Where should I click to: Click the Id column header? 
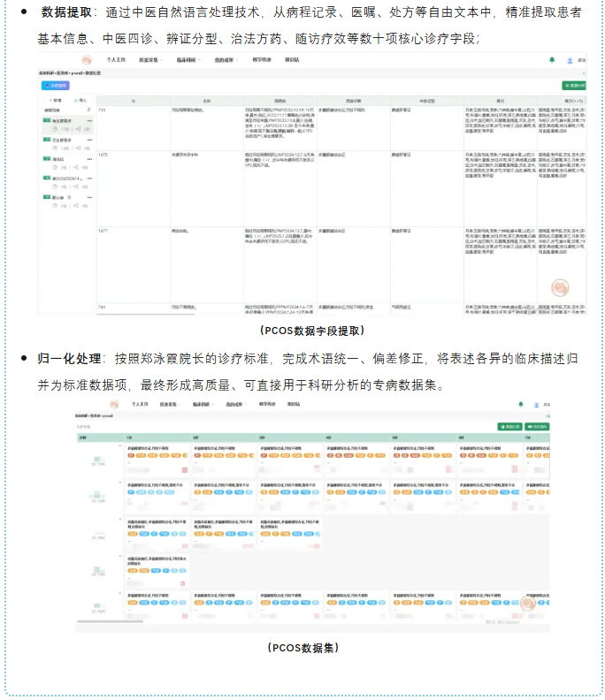pos(134,102)
